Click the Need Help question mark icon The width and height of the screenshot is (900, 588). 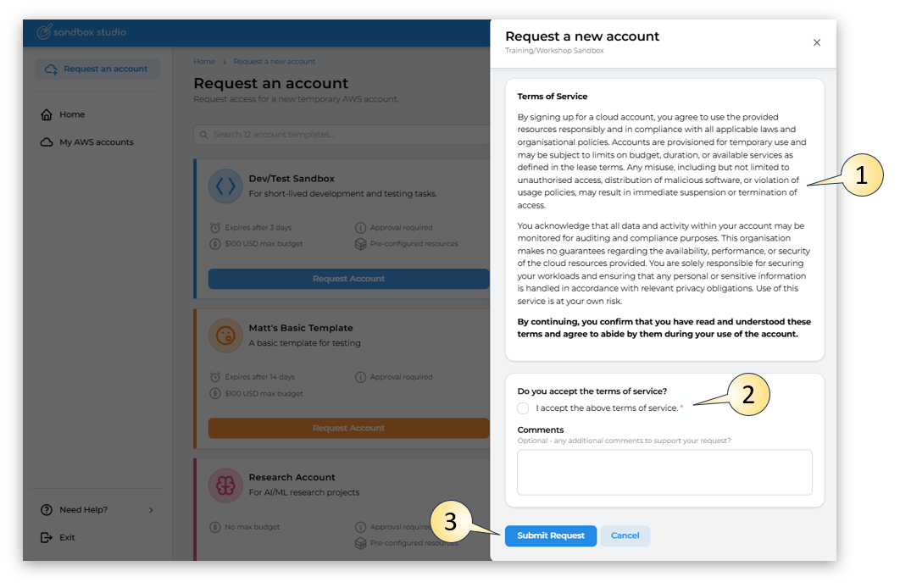coord(47,510)
